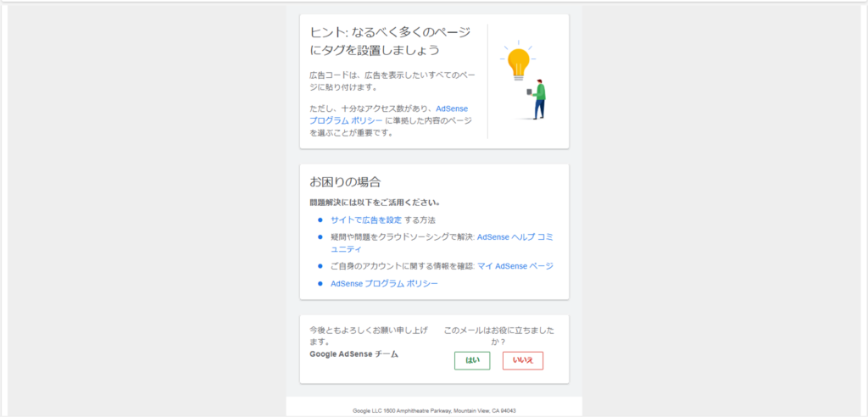This screenshot has width=868, height=417.
Task: Click the bullet before サイトで広告を設定
Action: pyautogui.click(x=320, y=220)
